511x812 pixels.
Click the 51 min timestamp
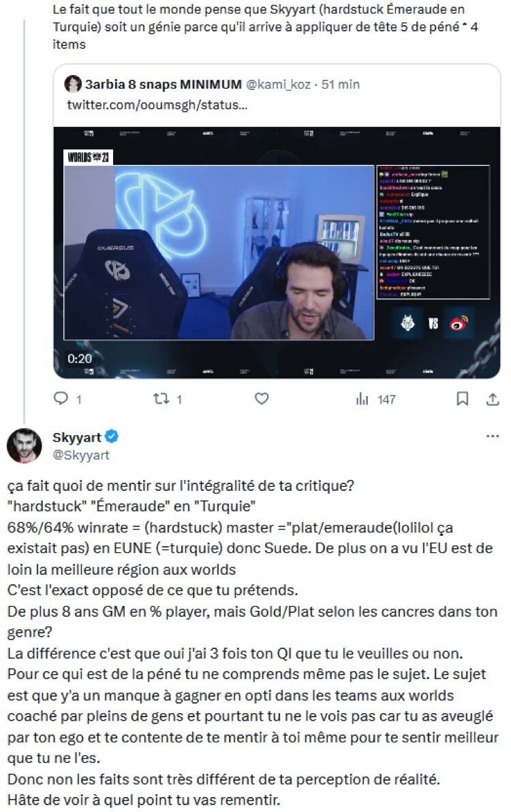pos(340,84)
